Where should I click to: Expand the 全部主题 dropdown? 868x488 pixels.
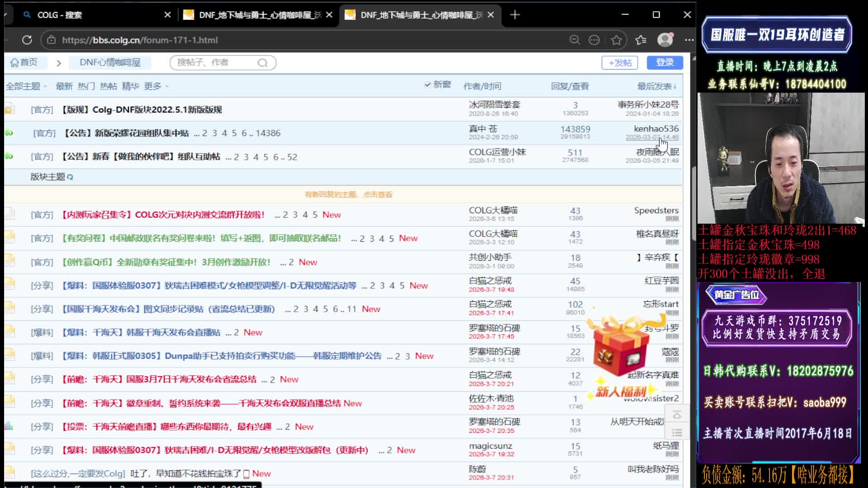click(26, 86)
